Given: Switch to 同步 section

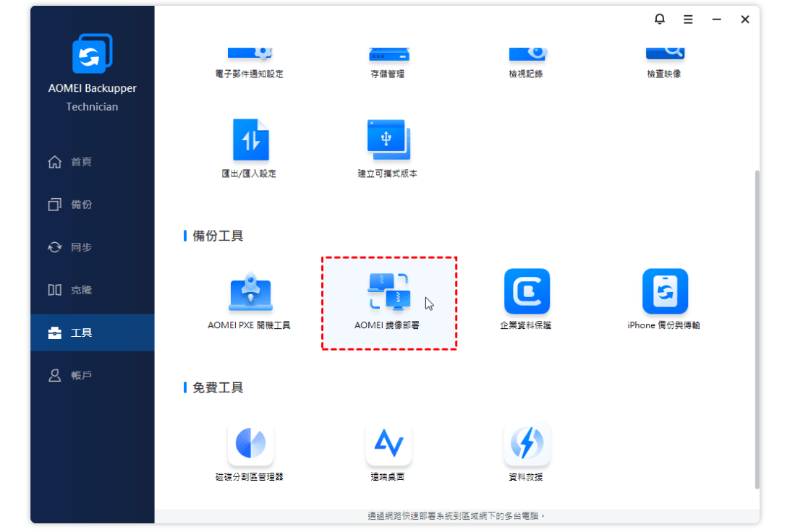Looking at the screenshot, I should (92, 247).
